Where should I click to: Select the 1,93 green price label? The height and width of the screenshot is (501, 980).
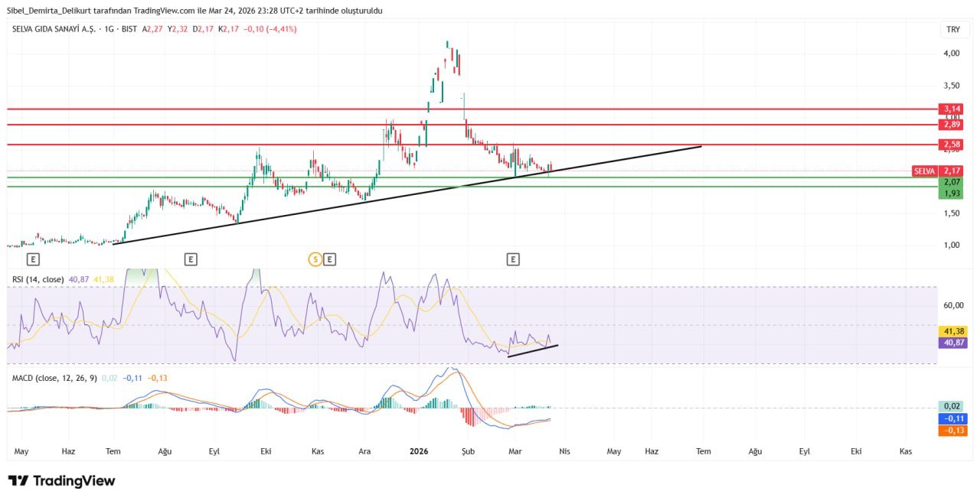952,194
